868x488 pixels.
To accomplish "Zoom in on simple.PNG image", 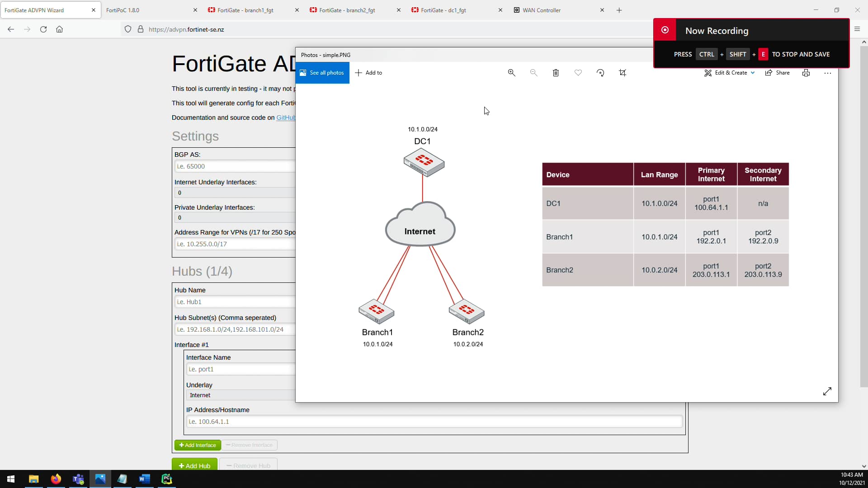I will pyautogui.click(x=511, y=72).
